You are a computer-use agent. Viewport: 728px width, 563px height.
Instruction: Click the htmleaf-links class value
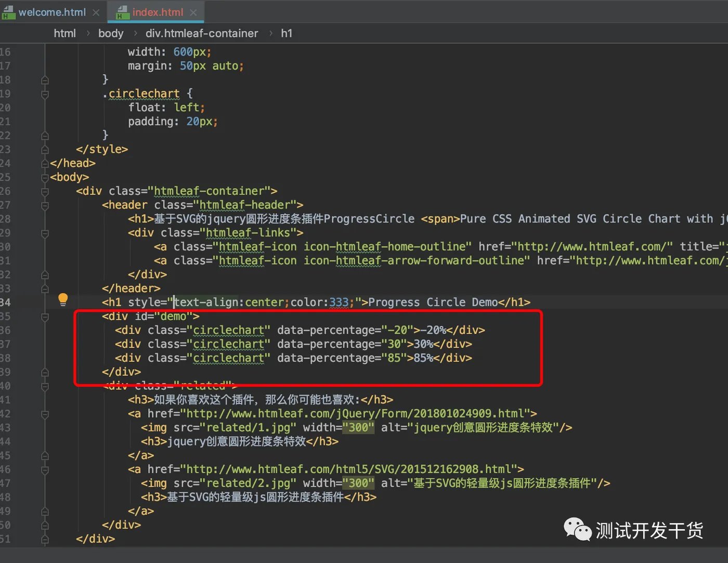(248, 233)
